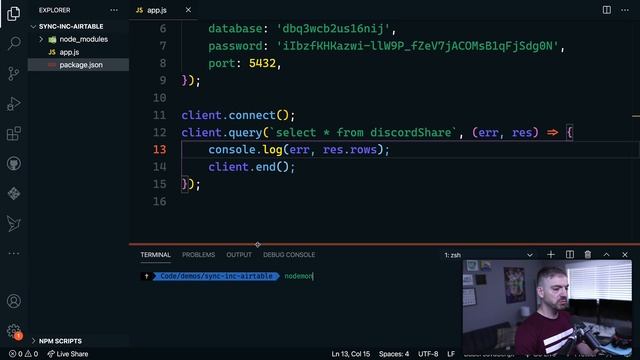This screenshot has height=360, width=640.
Task: Show additional activity bar views ellipsis
Action: (14, 253)
